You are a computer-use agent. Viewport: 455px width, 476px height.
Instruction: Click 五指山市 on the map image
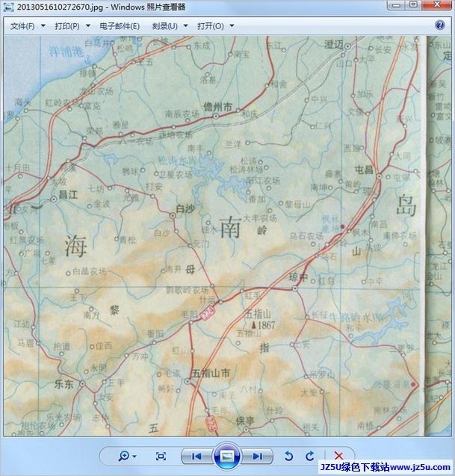click(x=211, y=372)
